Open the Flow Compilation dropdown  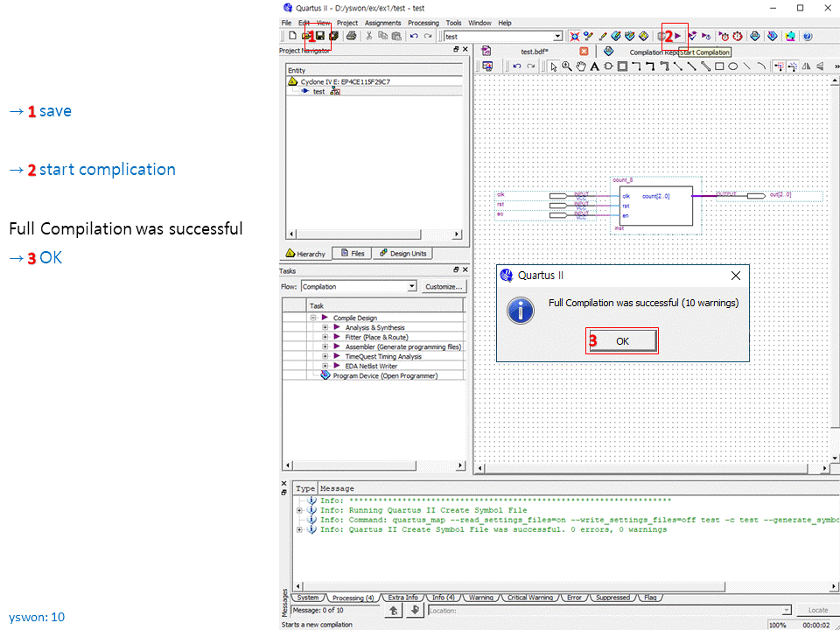click(411, 287)
